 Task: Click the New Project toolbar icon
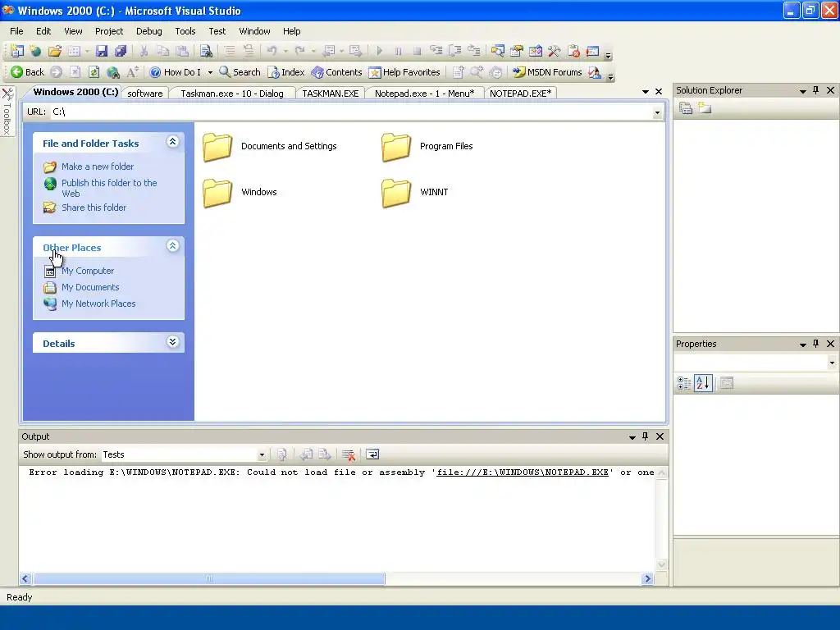[16, 51]
